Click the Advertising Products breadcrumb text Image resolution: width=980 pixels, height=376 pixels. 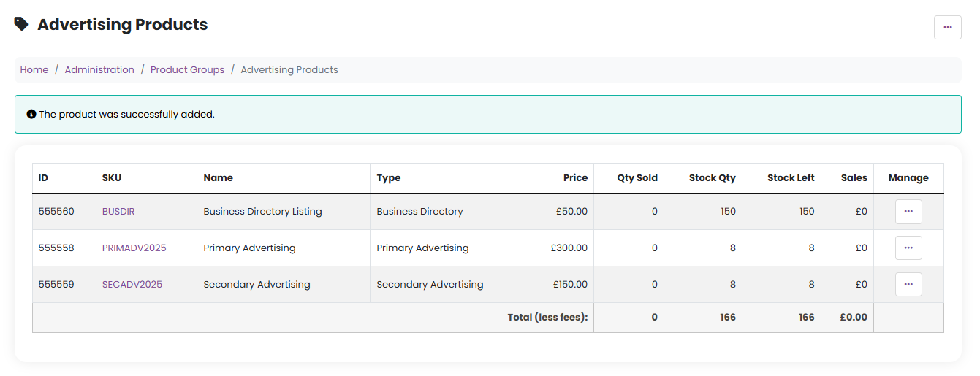click(x=289, y=70)
